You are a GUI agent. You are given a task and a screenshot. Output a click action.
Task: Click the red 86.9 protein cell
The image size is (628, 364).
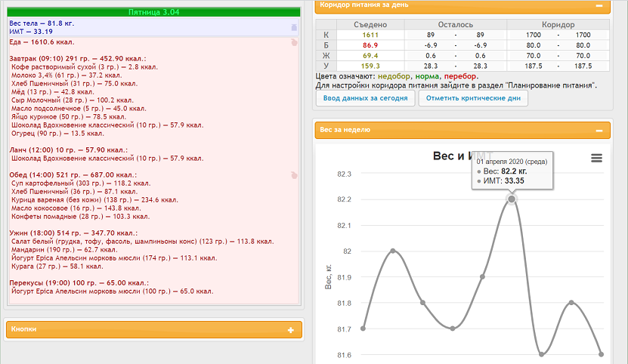coord(370,45)
